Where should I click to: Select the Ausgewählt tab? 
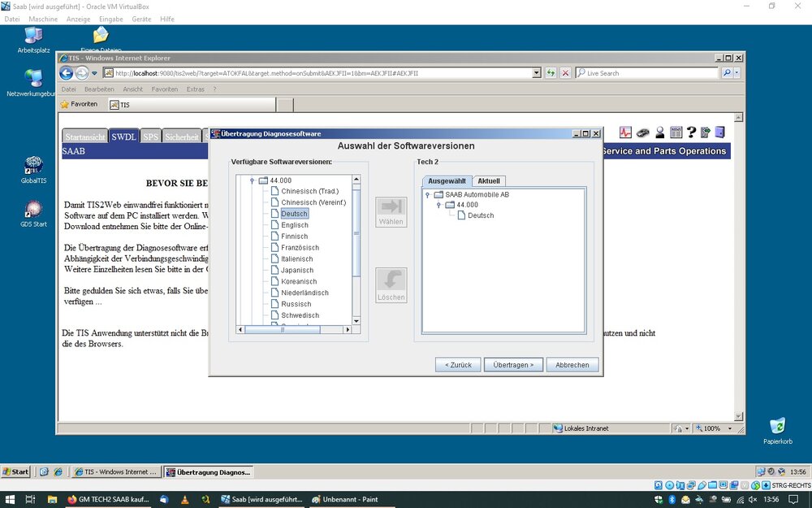pyautogui.click(x=447, y=181)
